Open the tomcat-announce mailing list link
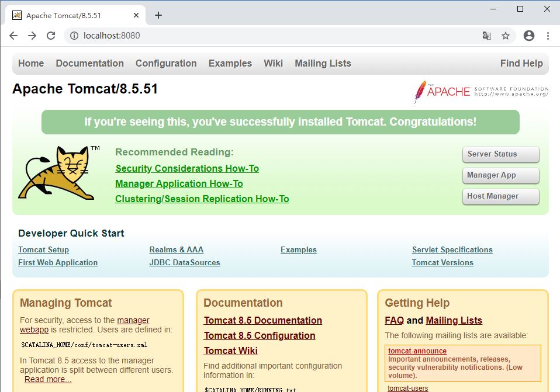This screenshot has height=392, width=560. [417, 351]
